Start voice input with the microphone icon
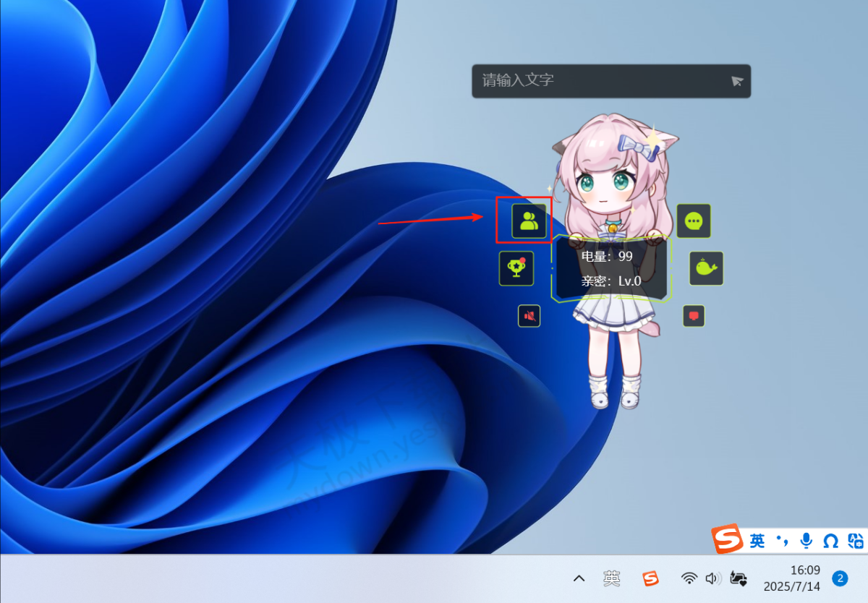 pyautogui.click(x=806, y=541)
